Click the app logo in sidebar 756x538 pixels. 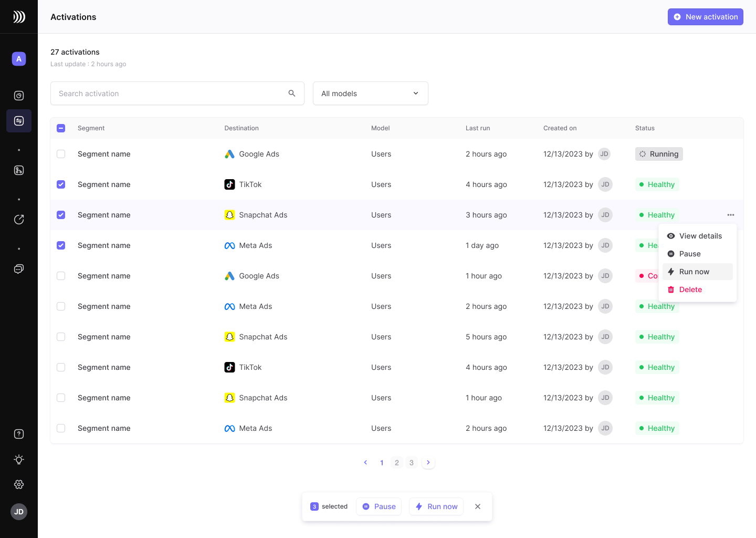[x=19, y=17]
